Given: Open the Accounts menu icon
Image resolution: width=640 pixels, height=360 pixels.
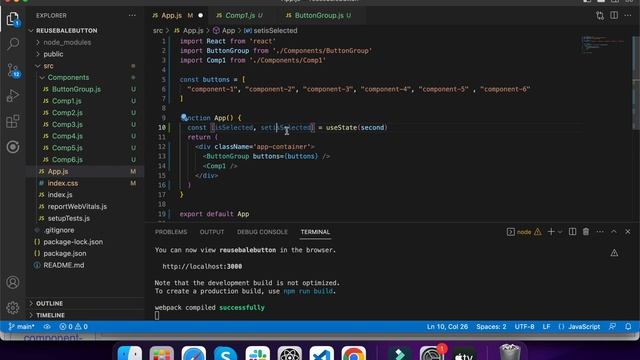Looking at the screenshot, I should pos(13,282).
